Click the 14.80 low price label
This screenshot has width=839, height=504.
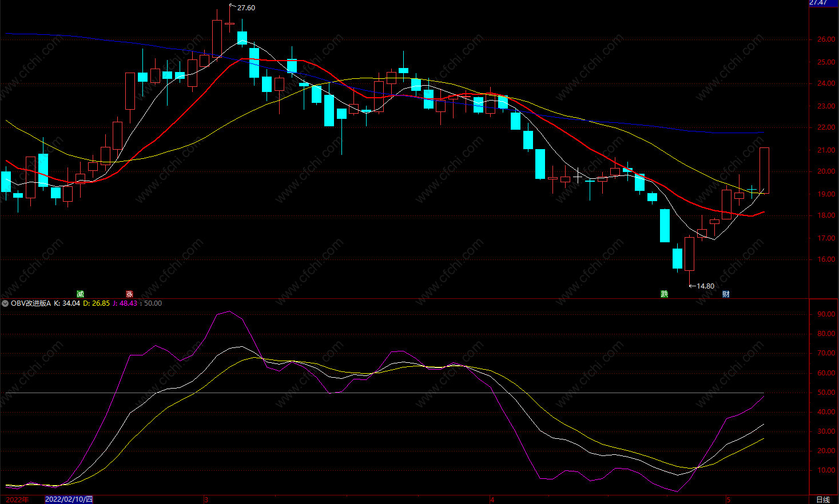pos(705,286)
